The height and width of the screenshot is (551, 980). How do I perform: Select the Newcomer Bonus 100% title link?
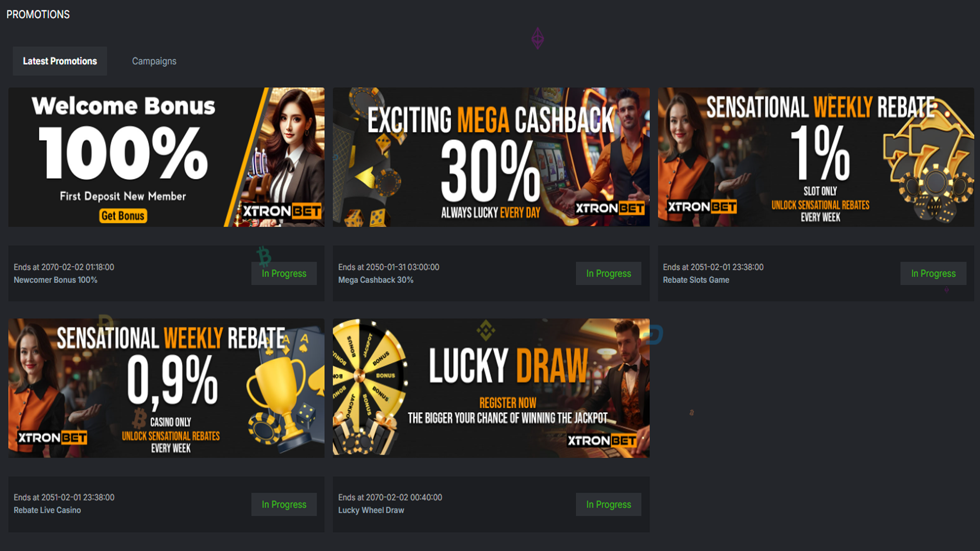click(x=55, y=280)
